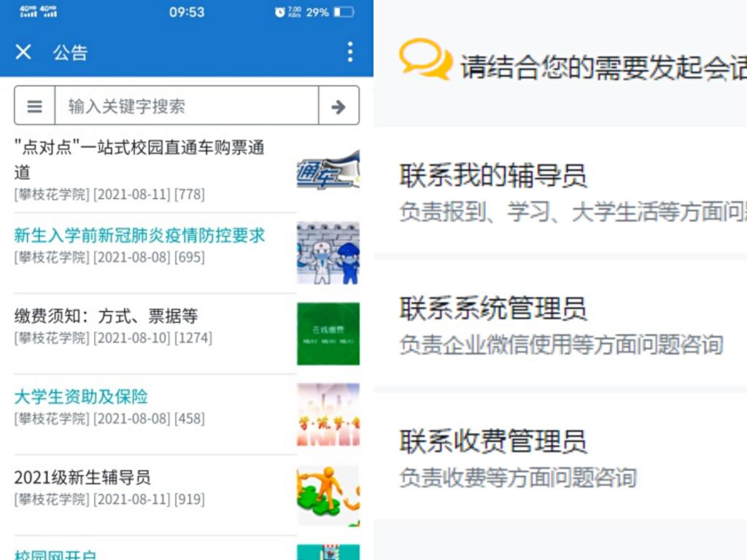The height and width of the screenshot is (560, 747).
Task: Close the 公告 page with X icon
Action: [23, 52]
